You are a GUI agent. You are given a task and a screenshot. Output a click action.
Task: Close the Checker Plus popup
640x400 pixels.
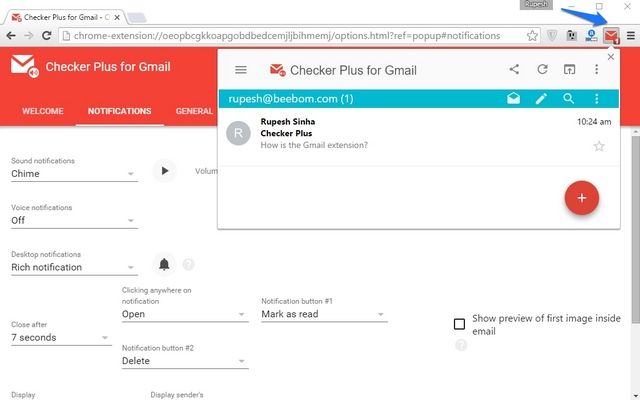coord(611,57)
